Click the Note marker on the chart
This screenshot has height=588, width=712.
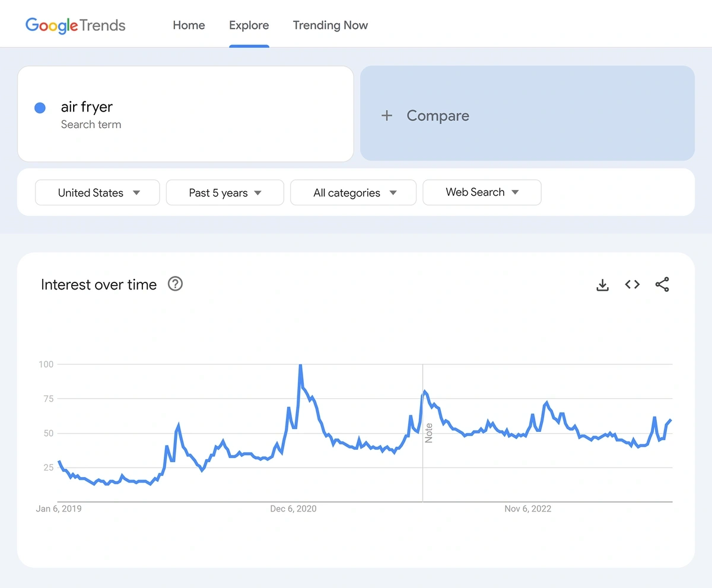pyautogui.click(x=428, y=433)
